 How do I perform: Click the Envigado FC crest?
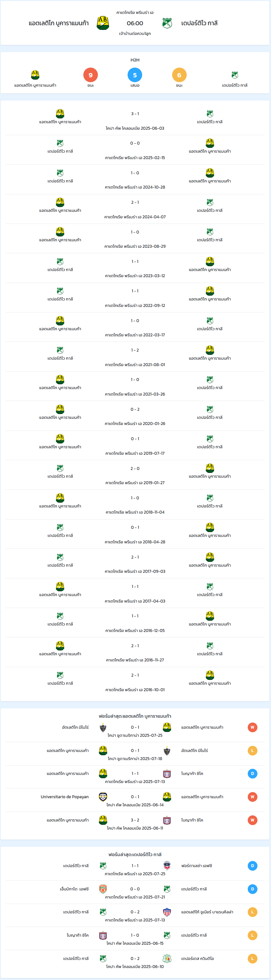103,889
